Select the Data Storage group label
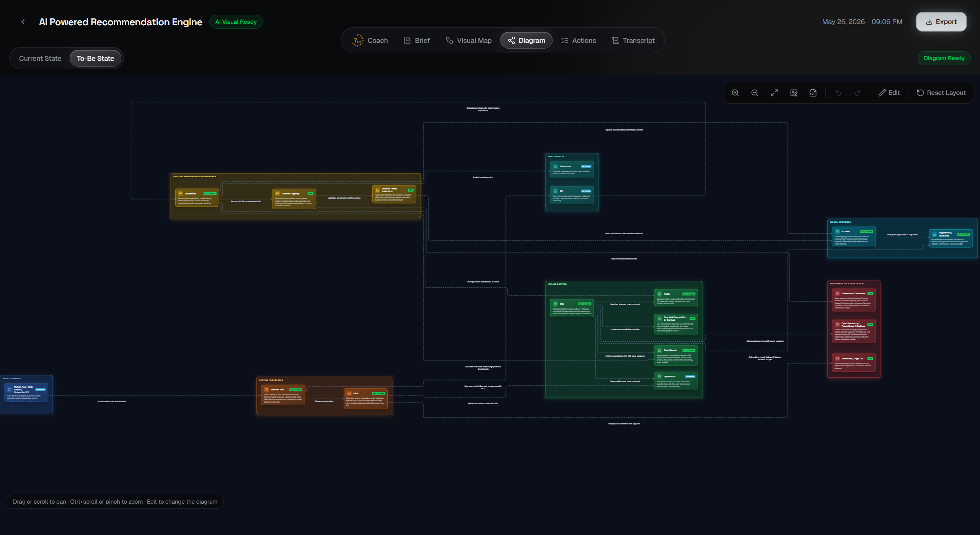 point(556,157)
